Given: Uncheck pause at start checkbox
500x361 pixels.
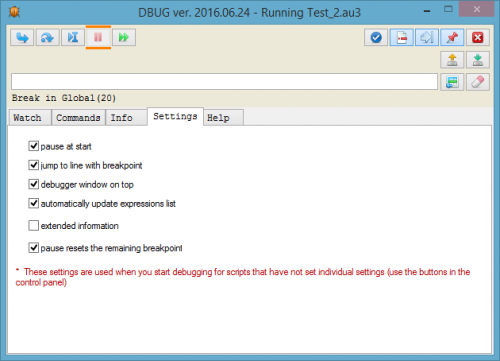Looking at the screenshot, I should click(33, 146).
